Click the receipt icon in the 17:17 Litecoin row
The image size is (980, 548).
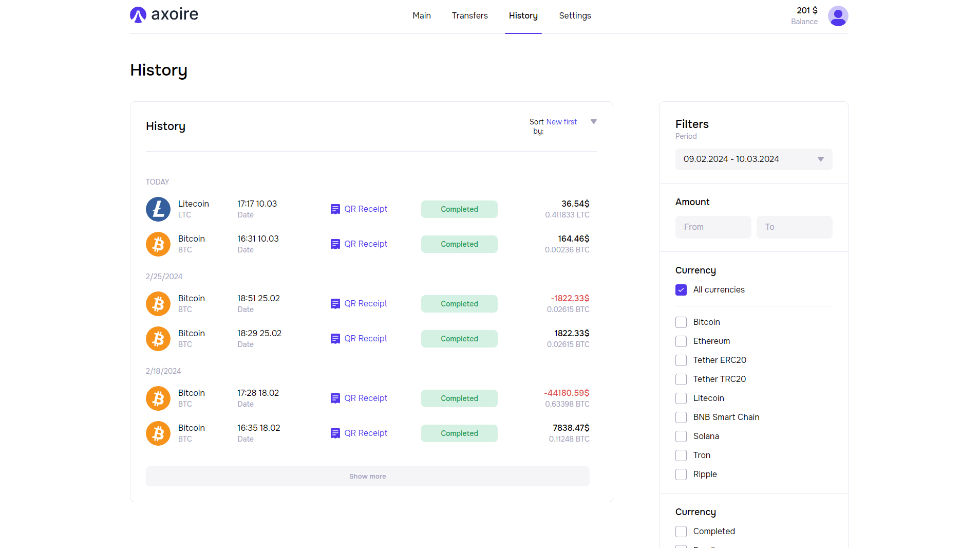335,209
